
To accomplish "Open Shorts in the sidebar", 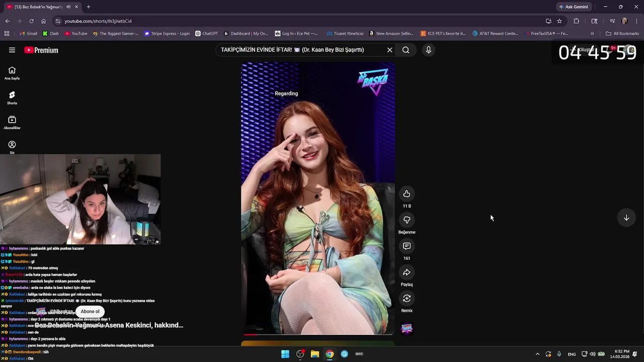I will click(12, 98).
